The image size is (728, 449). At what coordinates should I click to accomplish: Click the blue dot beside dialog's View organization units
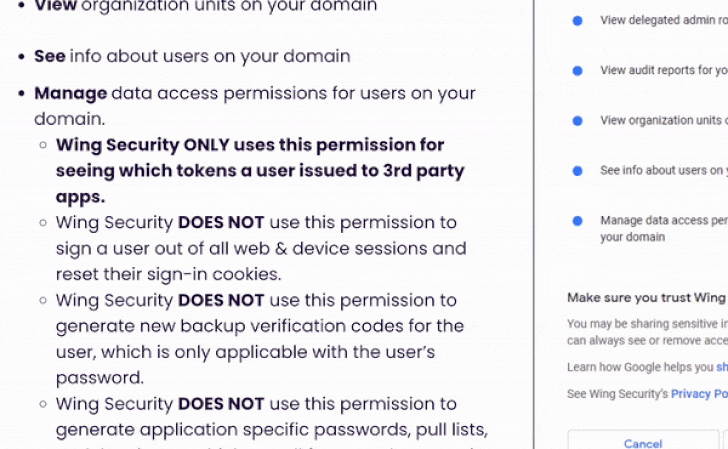[x=577, y=121]
